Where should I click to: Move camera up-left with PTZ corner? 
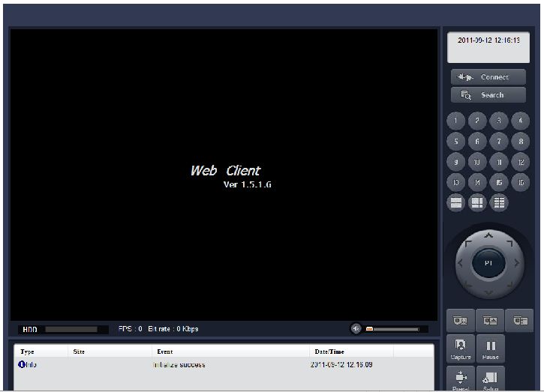pyautogui.click(x=468, y=244)
